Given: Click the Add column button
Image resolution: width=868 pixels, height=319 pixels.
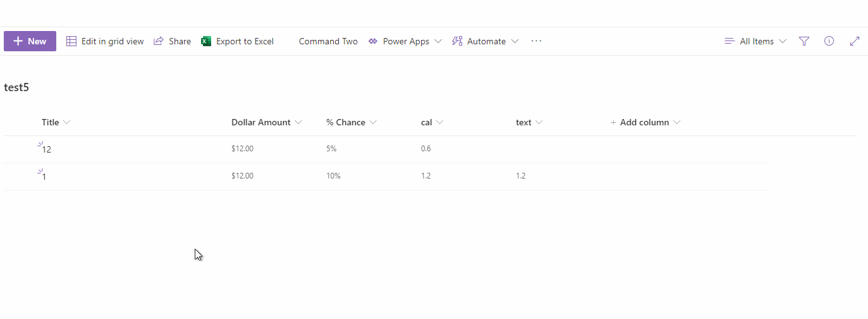Looking at the screenshot, I should click(x=644, y=122).
